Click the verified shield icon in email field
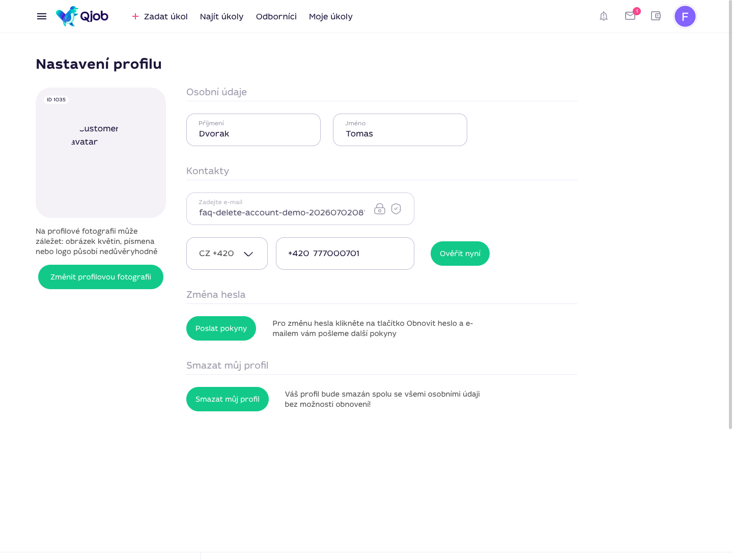This screenshot has width=733, height=560. pos(396,209)
